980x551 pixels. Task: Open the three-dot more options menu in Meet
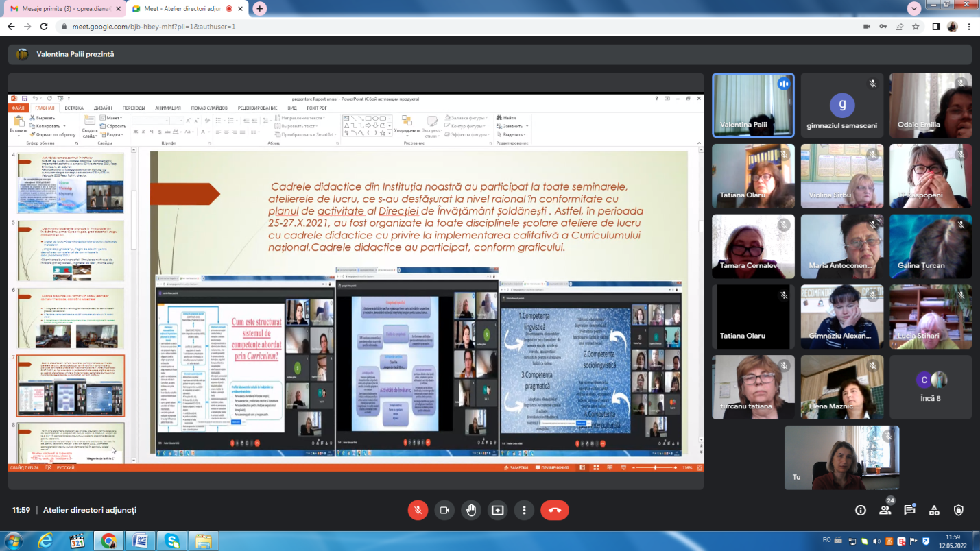point(524,510)
